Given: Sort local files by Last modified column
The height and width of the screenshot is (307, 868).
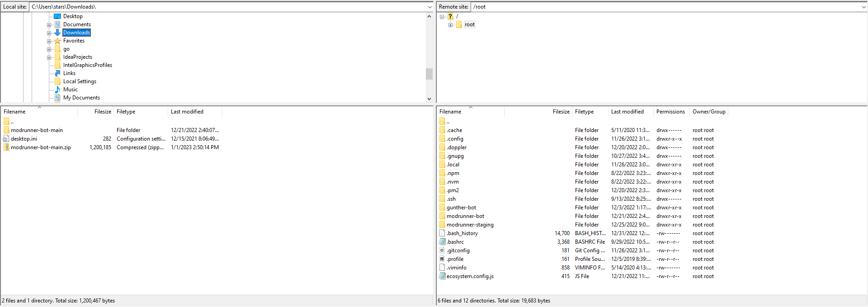Looking at the screenshot, I should (195, 112).
